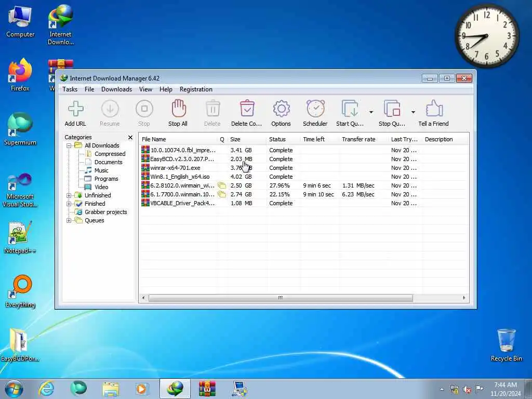Image resolution: width=532 pixels, height=399 pixels.
Task: Select the EasyBCD.v2.3.0.207.P... download
Action: click(303, 159)
